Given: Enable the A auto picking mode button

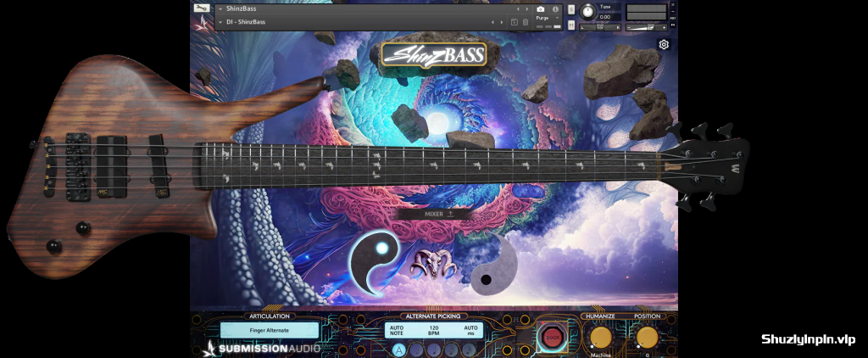Looking at the screenshot, I should point(398,350).
